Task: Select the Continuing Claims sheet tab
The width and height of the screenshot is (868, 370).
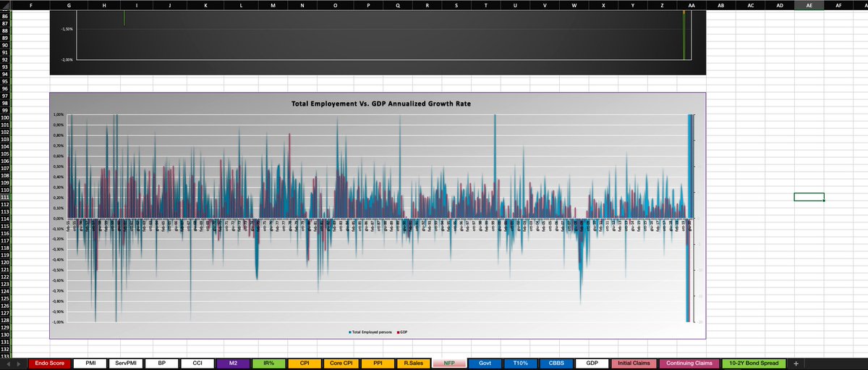Action: (x=689, y=363)
